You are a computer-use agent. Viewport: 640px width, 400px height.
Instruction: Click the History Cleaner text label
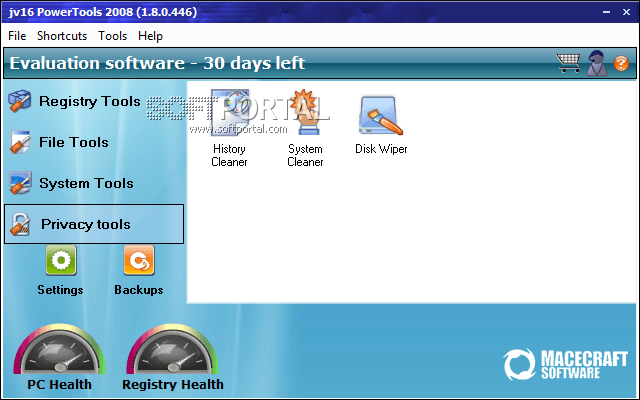(229, 156)
